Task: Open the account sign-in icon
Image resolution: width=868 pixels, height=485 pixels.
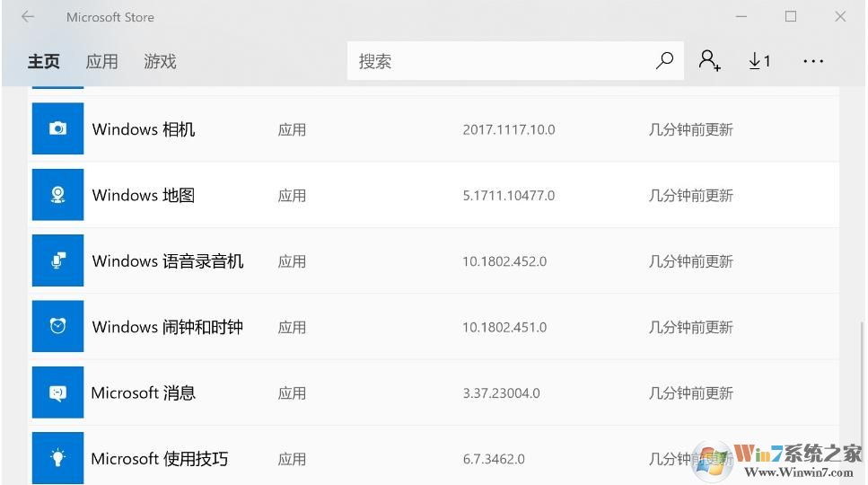Action: (x=709, y=61)
